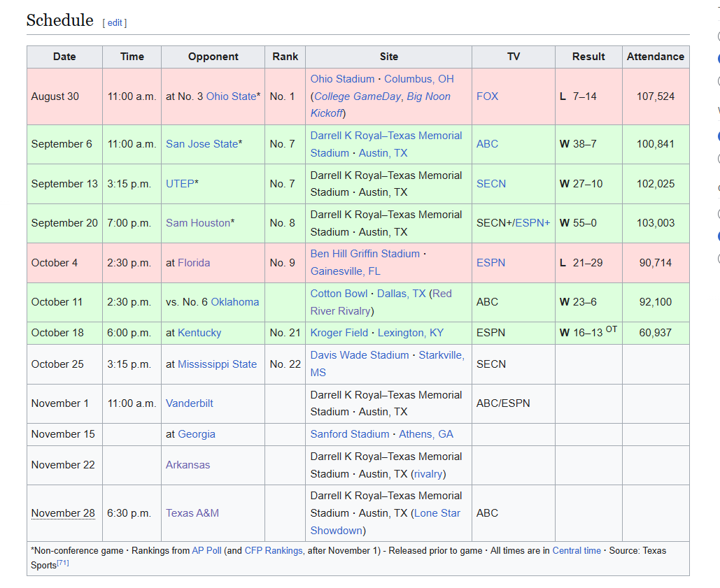Click ESPN link in the October 4 row
Viewport: 720px width, 588px height.
[x=491, y=263]
